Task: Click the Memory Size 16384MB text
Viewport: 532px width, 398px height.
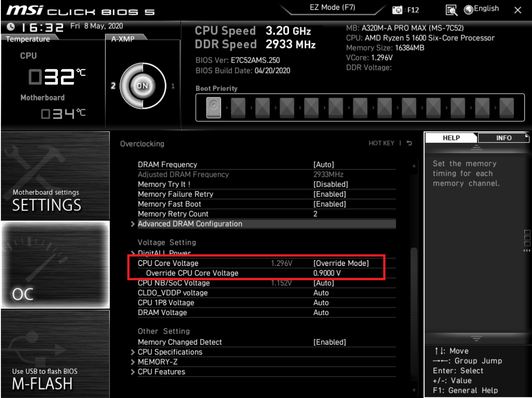Action: point(385,48)
